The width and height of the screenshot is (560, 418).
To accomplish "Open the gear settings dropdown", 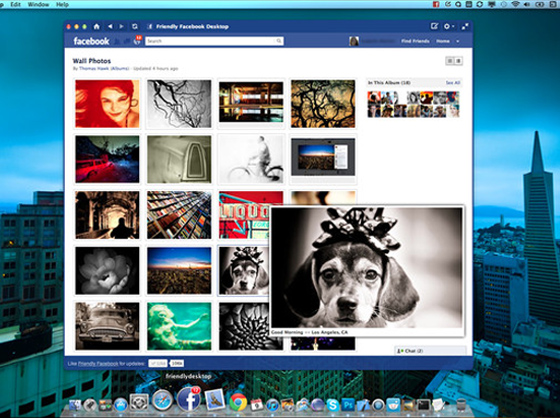I will (449, 26).
